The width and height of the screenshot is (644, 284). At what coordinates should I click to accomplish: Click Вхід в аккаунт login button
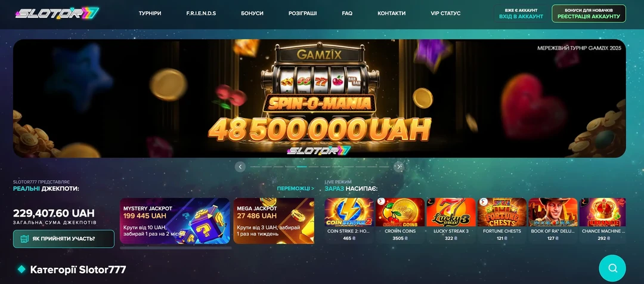coord(521,14)
